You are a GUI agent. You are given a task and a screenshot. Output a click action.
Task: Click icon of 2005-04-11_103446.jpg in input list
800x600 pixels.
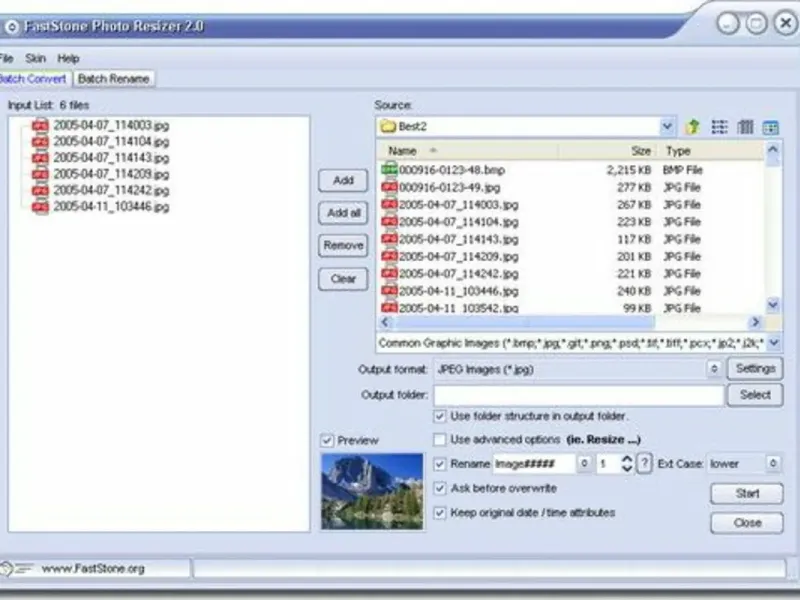(x=40, y=207)
